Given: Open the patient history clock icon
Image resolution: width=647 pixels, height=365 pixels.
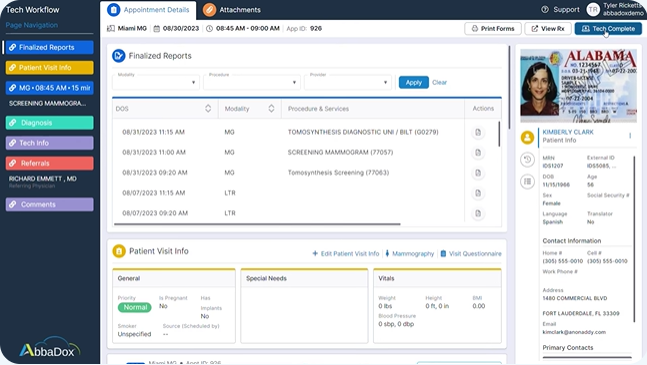Looking at the screenshot, I should coord(527,160).
